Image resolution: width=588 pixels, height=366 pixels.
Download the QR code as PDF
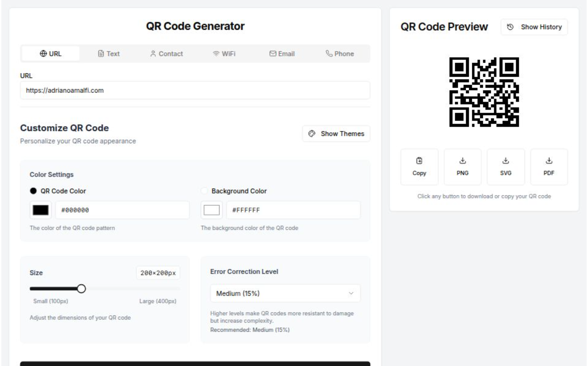click(549, 167)
